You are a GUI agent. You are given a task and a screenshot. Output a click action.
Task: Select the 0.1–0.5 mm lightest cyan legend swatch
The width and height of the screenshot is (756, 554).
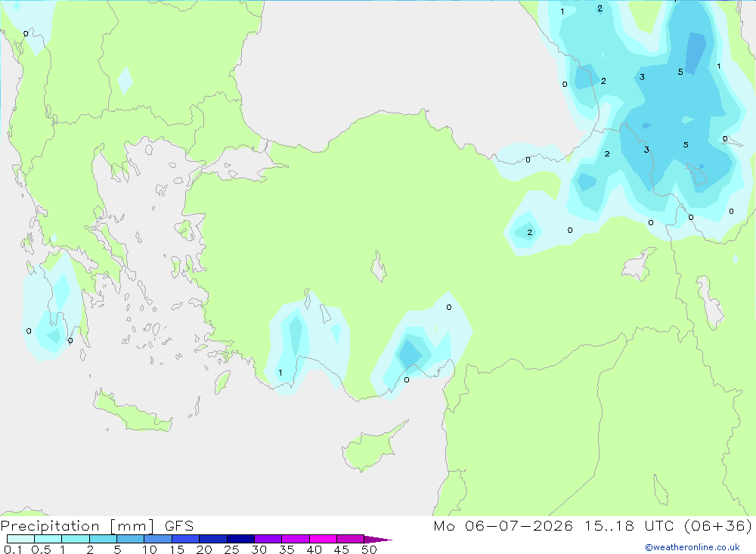20,539
